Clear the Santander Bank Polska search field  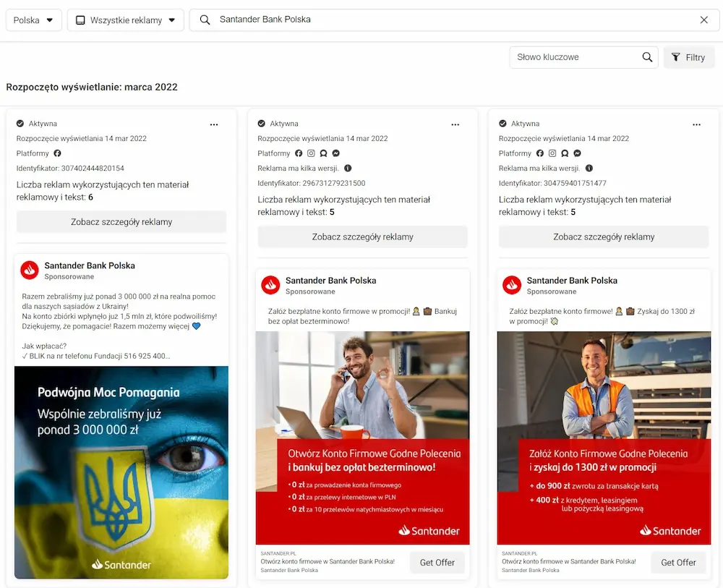703,20
